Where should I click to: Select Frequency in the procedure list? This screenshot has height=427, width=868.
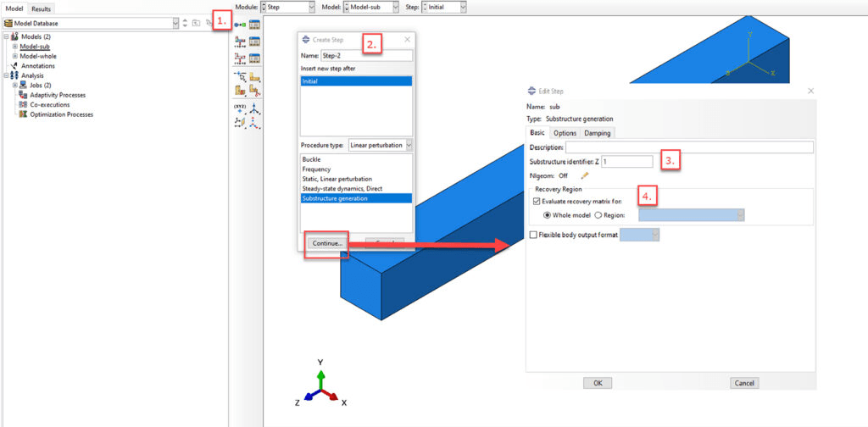click(x=316, y=169)
